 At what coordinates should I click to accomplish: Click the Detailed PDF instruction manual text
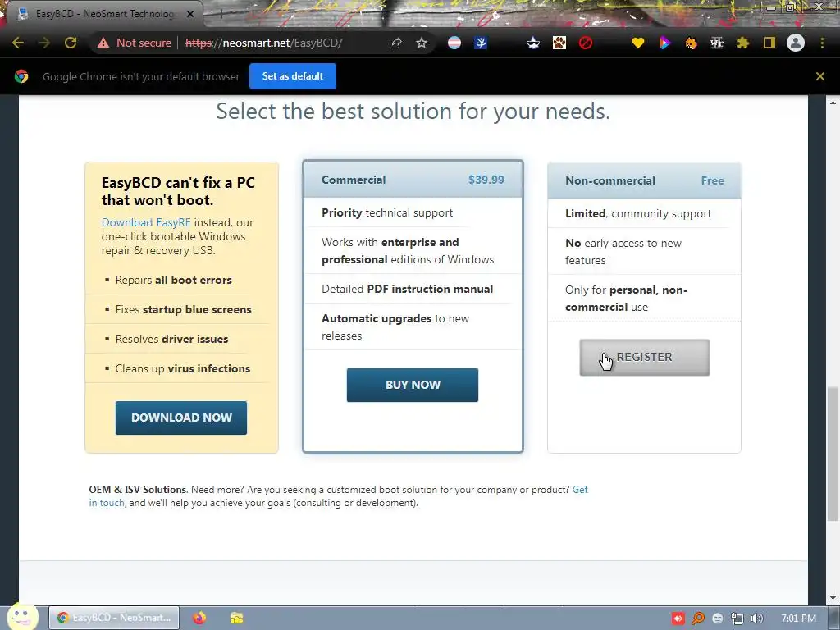point(407,289)
